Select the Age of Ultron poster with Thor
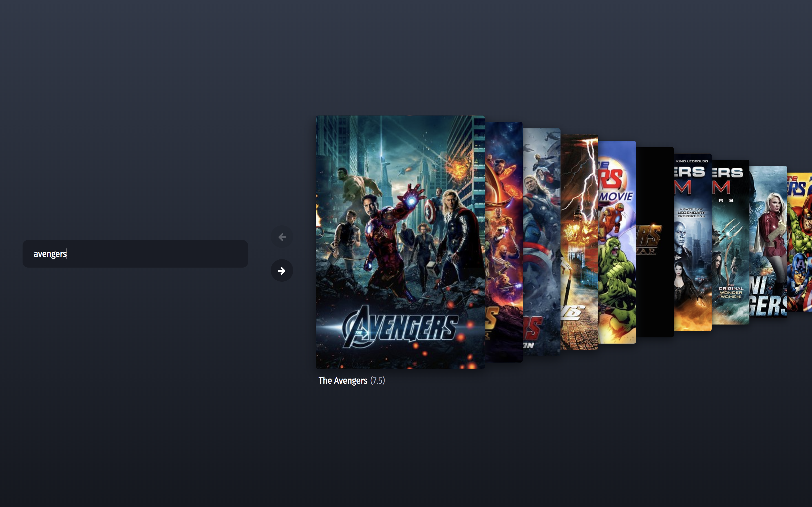Image resolution: width=812 pixels, height=507 pixels. (541, 241)
